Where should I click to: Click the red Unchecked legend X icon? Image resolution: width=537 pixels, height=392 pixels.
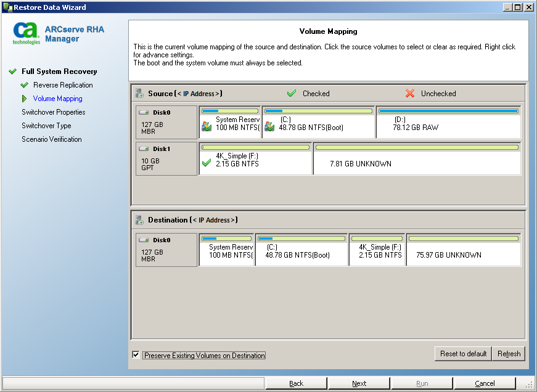tap(410, 94)
